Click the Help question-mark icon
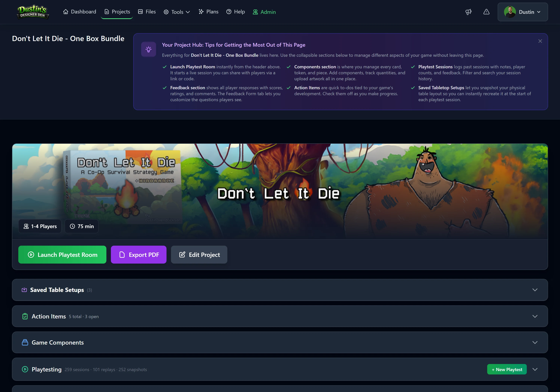560x392 pixels. (229, 12)
